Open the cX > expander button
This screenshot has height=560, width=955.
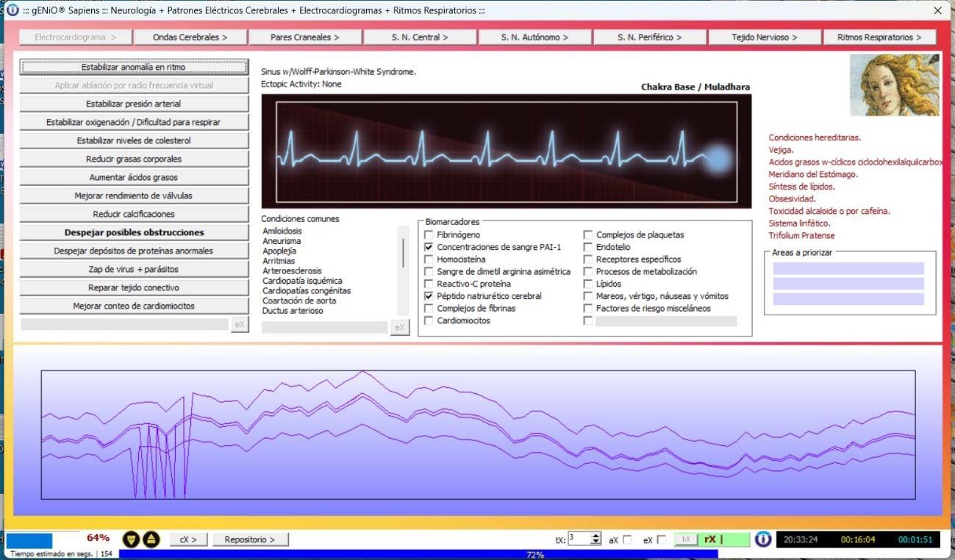(188, 539)
